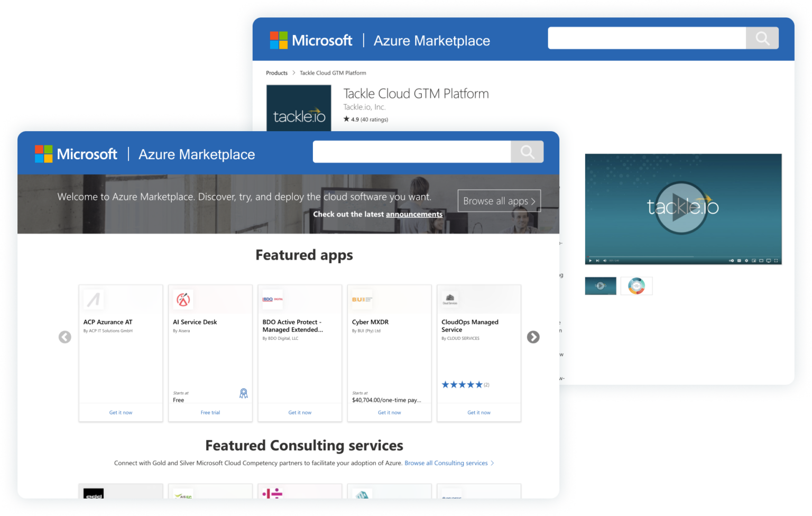812x516 pixels.
Task: Open Azure Marketplace title in the back window
Action: 432,41
